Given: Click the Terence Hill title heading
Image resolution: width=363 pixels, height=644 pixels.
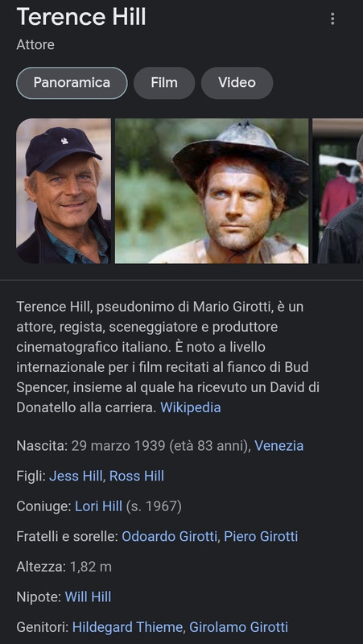Looking at the screenshot, I should [81, 17].
